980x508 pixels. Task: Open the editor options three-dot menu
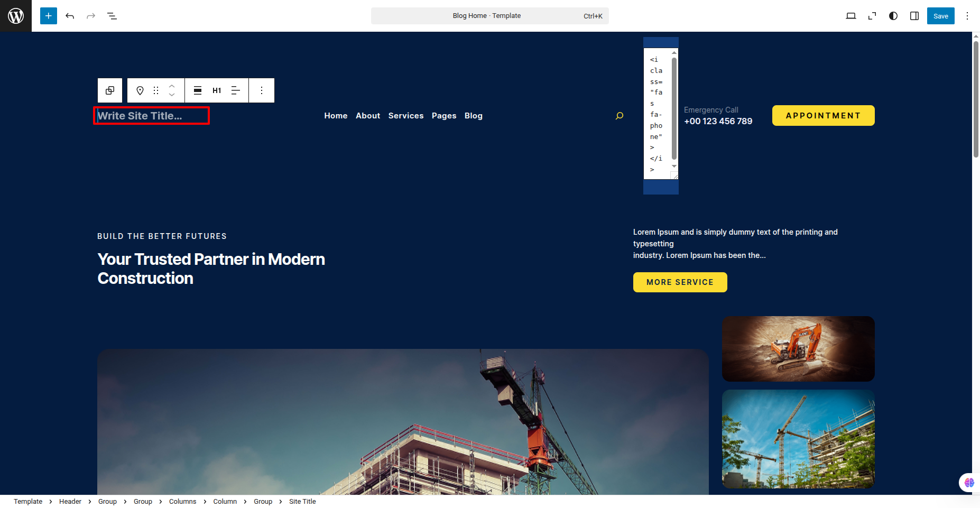pyautogui.click(x=967, y=16)
